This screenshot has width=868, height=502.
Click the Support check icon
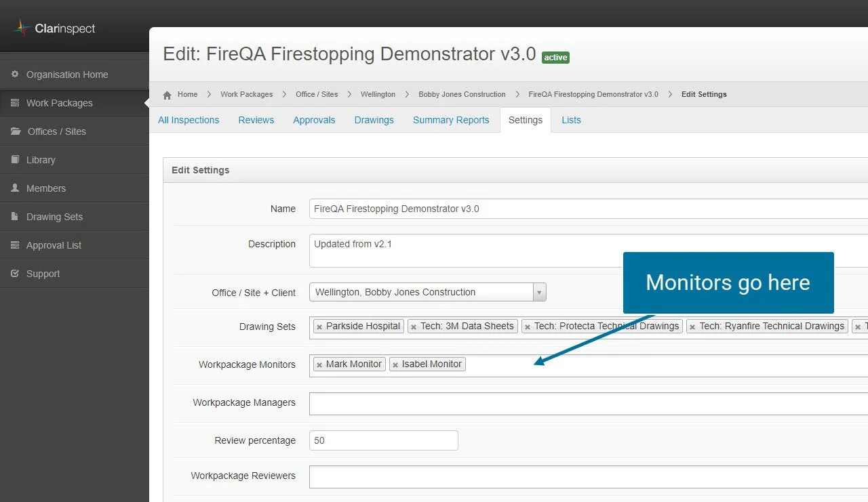[x=15, y=273]
